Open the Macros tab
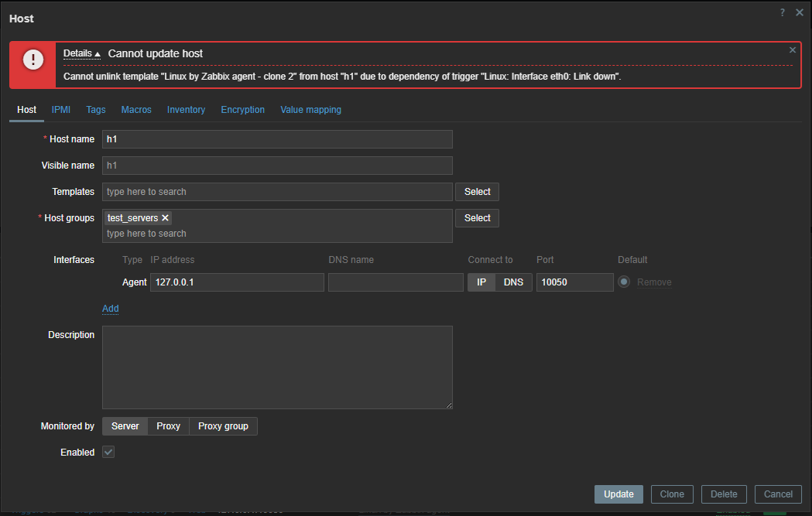This screenshot has width=812, height=516. click(136, 110)
